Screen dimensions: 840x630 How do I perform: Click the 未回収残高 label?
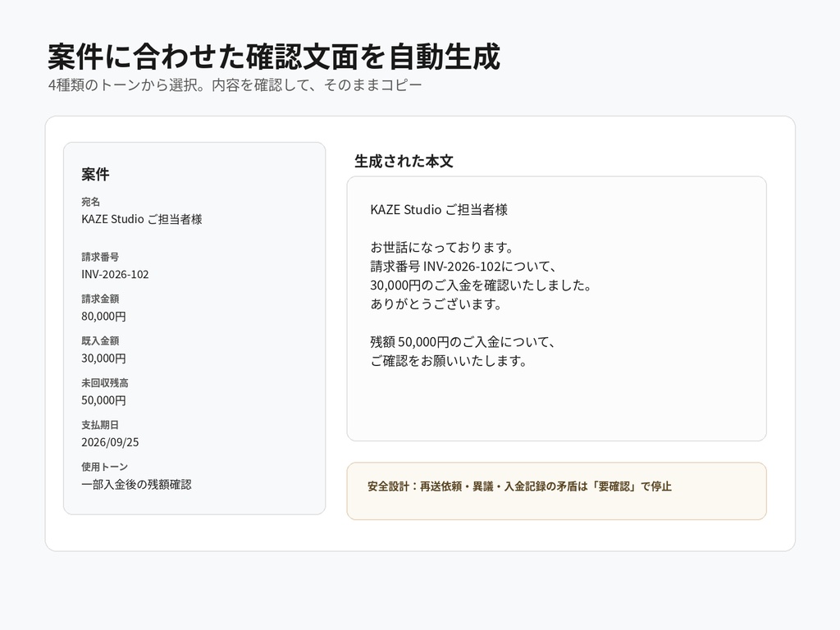[x=105, y=383]
